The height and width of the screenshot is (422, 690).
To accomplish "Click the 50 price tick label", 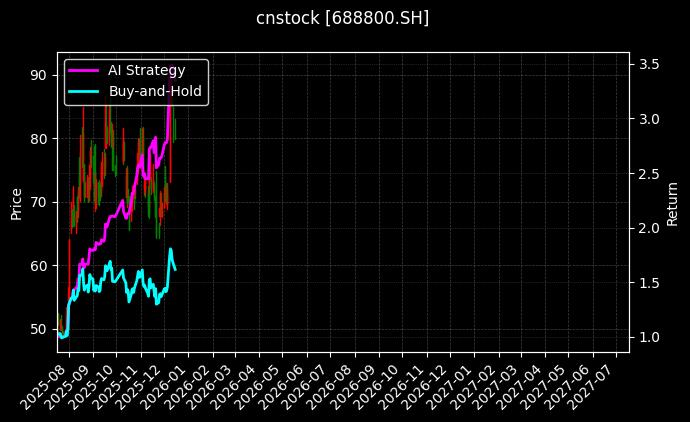I will [39, 329].
